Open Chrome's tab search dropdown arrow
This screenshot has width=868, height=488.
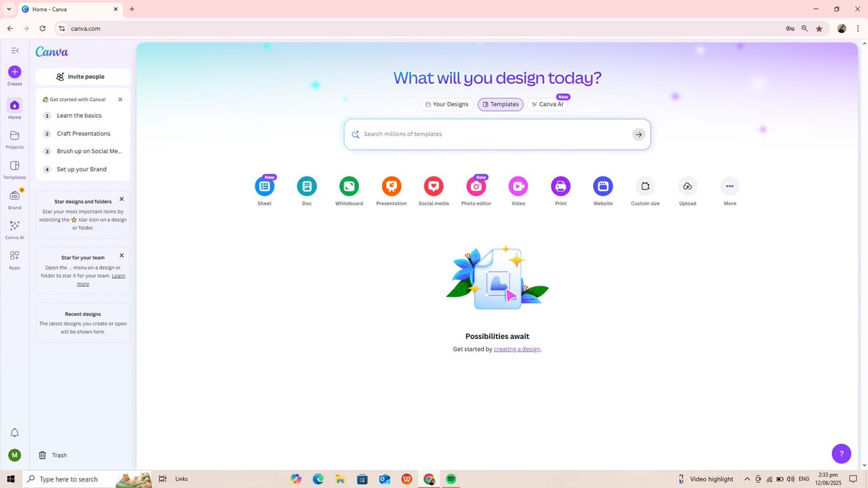click(x=9, y=9)
